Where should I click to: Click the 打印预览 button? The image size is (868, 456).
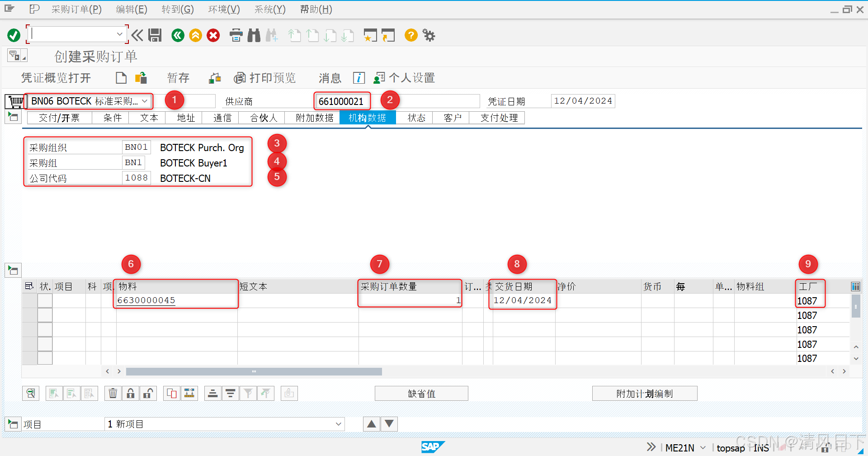coord(264,78)
